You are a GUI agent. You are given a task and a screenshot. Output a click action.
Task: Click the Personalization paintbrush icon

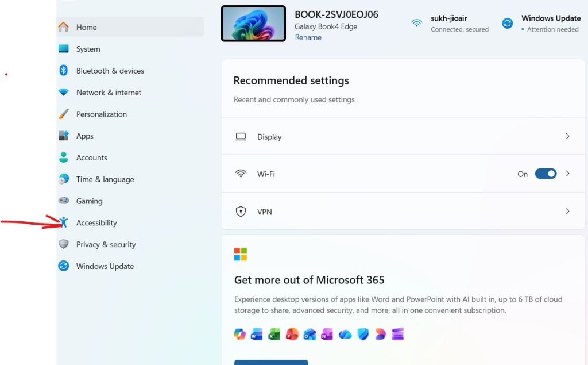64,114
